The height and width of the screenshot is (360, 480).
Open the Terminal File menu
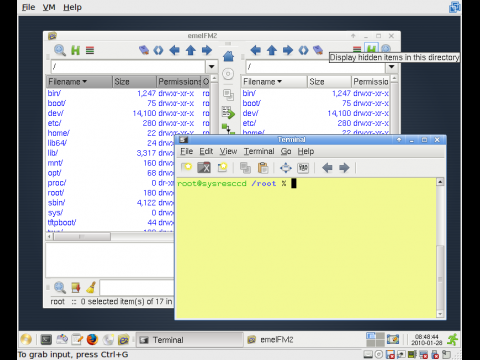[187, 151]
